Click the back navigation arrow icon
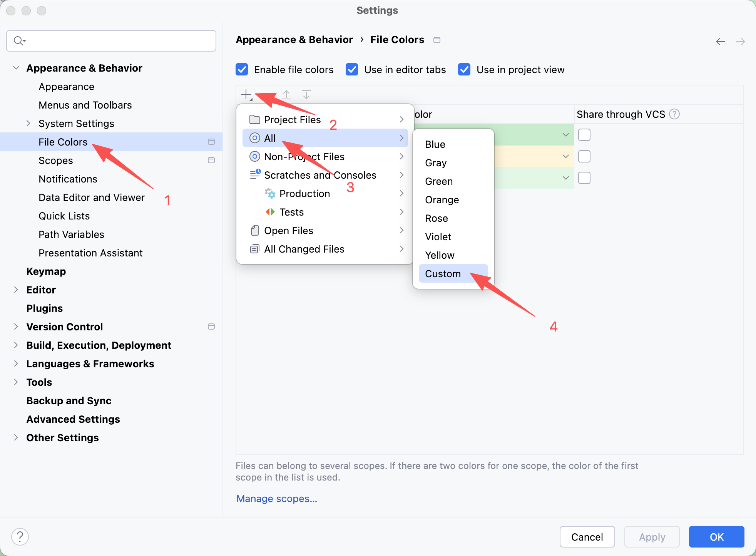The image size is (756, 556). (x=720, y=41)
